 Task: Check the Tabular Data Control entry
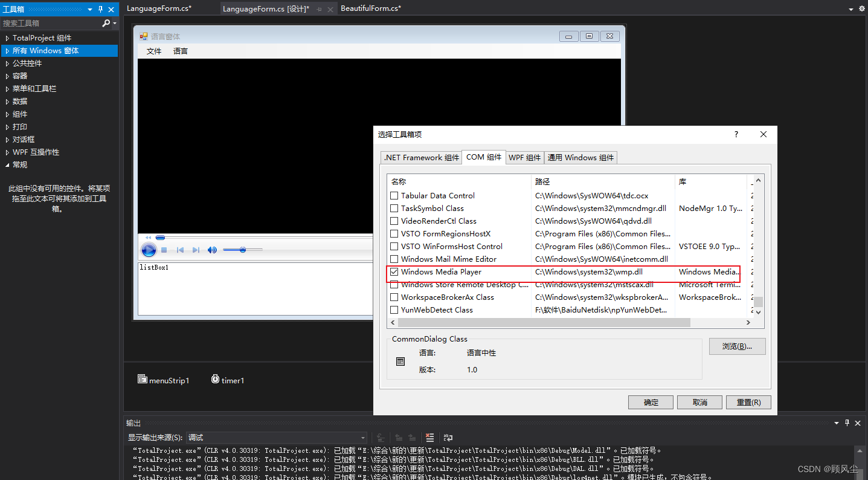tap(395, 195)
